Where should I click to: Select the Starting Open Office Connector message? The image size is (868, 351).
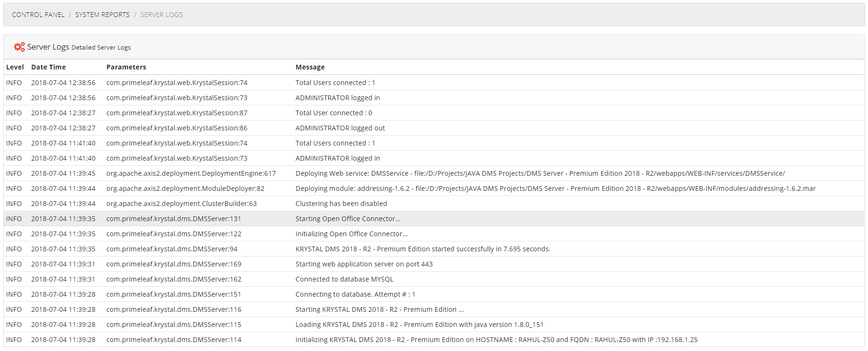(348, 219)
